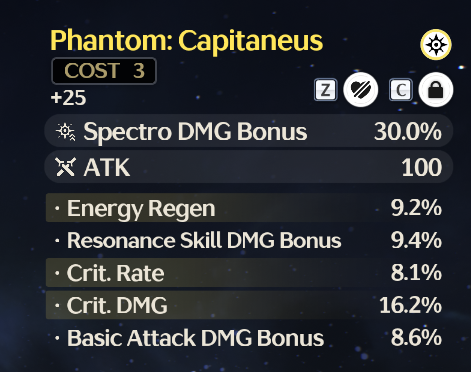
Task: Click the Spectro element sun icon
Action: tap(436, 44)
